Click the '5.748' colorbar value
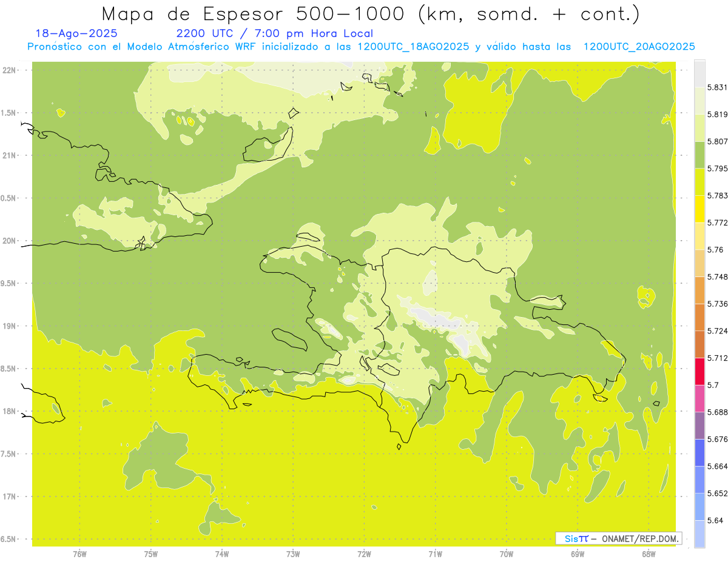Image resolution: width=728 pixels, height=562 pixels. tap(717, 276)
